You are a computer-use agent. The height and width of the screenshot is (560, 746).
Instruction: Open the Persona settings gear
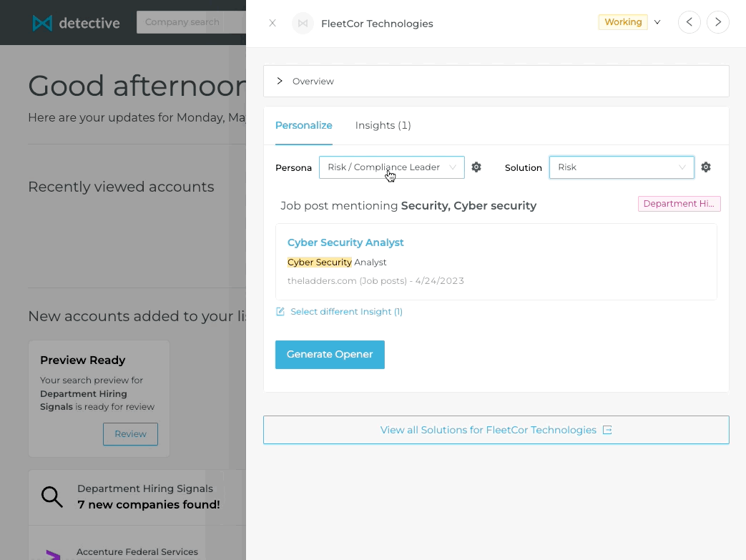[476, 167]
